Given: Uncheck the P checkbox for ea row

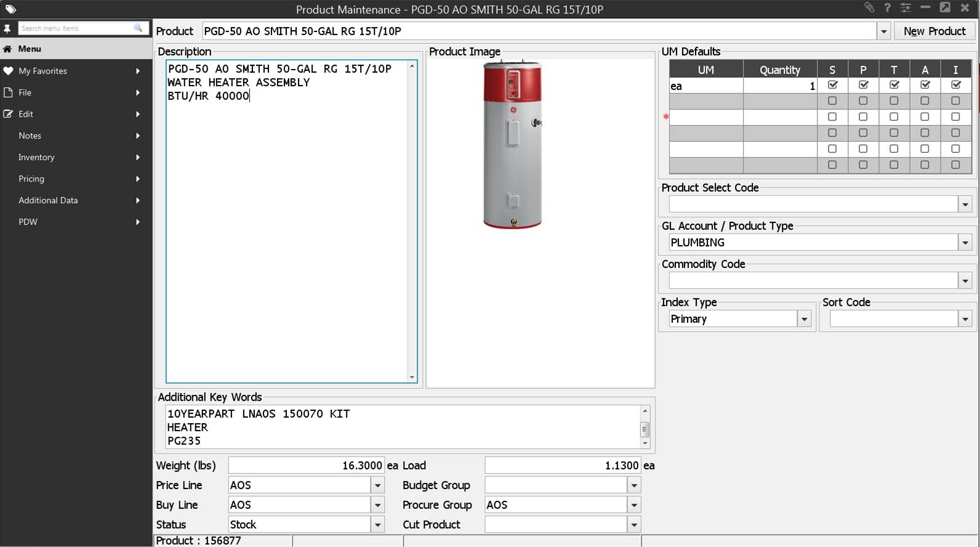Looking at the screenshot, I should tap(863, 85).
